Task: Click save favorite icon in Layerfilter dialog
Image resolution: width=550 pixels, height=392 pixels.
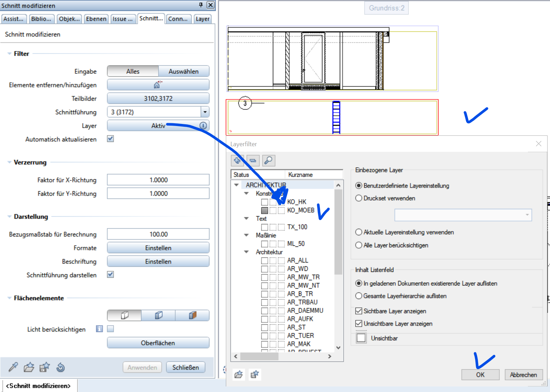Action: [x=255, y=375]
